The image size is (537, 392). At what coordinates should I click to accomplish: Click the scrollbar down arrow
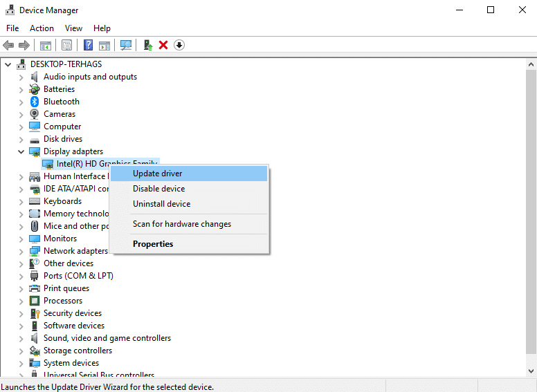(x=531, y=371)
